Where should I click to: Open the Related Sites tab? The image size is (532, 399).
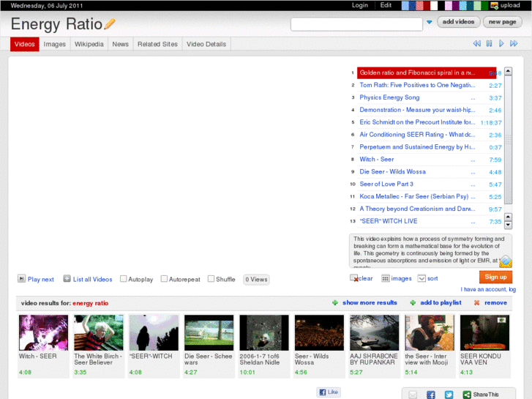157,44
